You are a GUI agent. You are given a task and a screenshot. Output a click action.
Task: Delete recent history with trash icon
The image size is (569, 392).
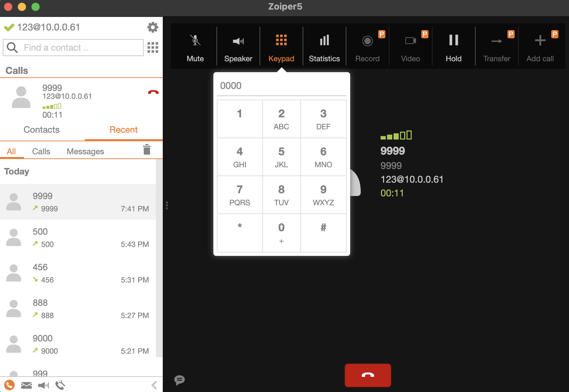147,150
